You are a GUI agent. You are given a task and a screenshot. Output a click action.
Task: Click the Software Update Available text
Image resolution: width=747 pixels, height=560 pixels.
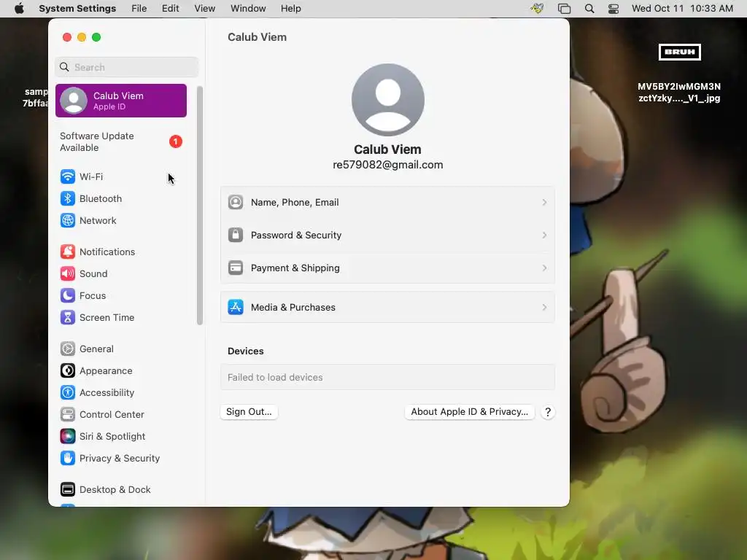[97, 142]
